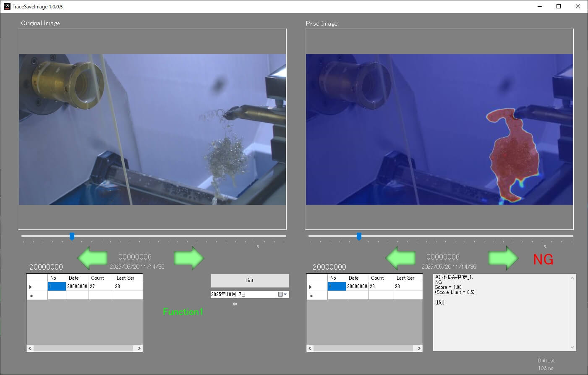Select the Date column header in the left grid
The height and width of the screenshot is (375, 588).
click(x=74, y=278)
